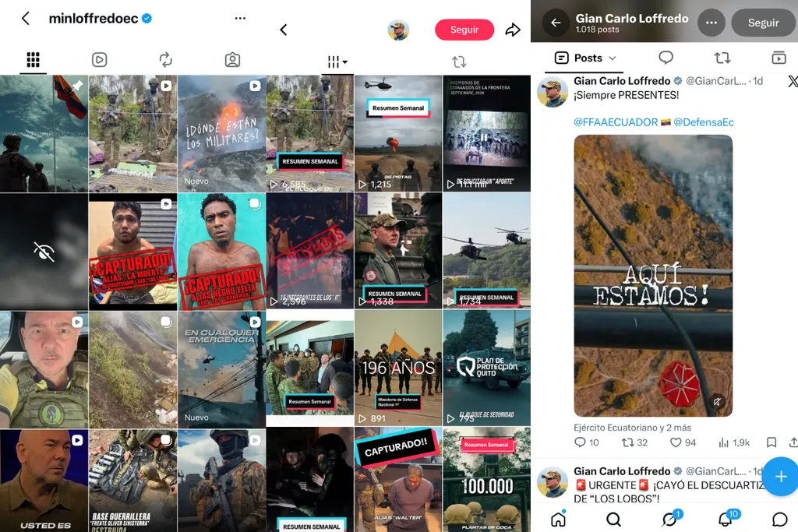This screenshot has height=532, width=798.
Task: Unmute the Aquí Estamos video
Action: [x=717, y=402]
